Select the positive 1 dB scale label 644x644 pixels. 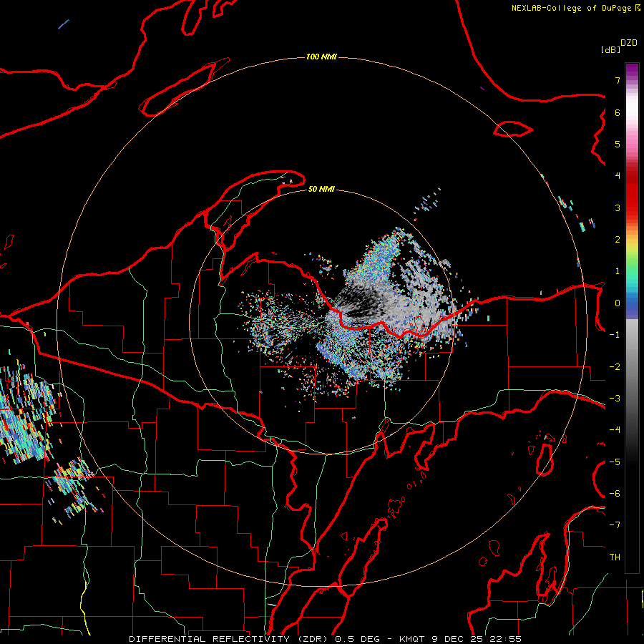618,271
